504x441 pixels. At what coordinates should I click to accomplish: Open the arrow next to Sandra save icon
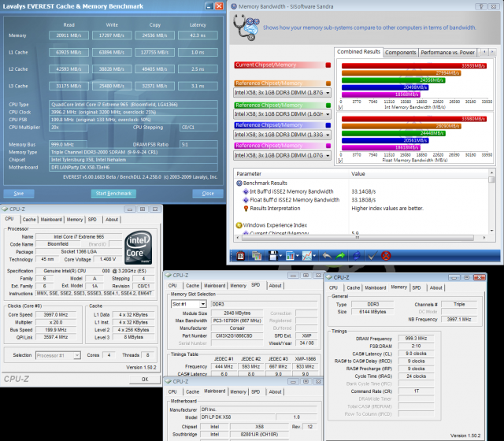(280, 256)
